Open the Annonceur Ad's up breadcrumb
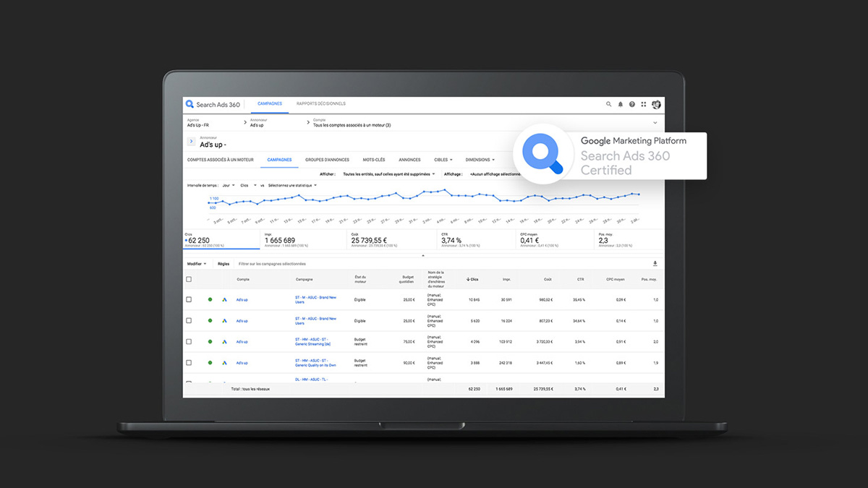This screenshot has height=488, width=868. (x=258, y=123)
